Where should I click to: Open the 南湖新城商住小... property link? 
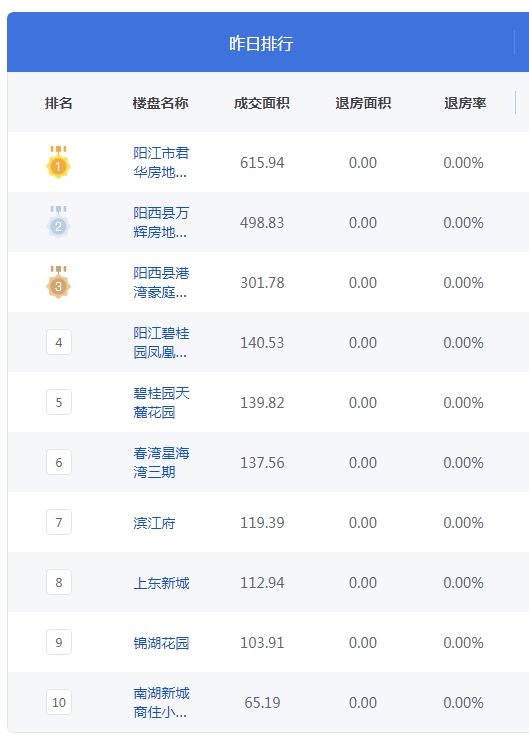coord(161,702)
